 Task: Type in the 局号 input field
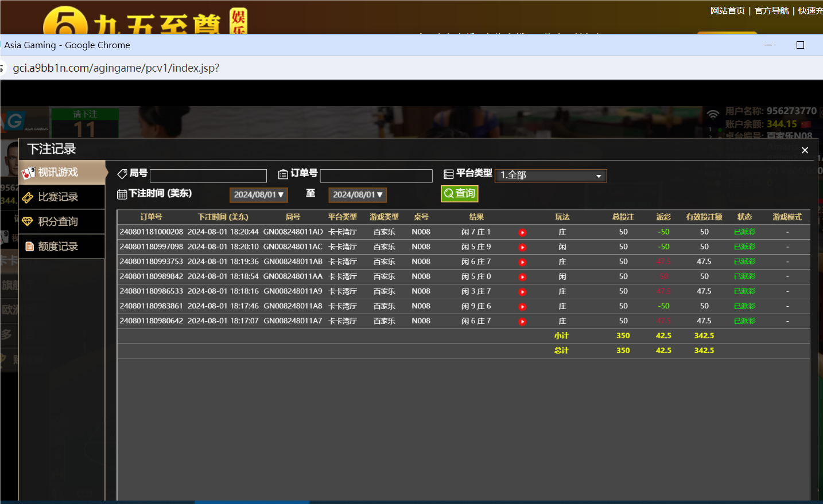coord(208,175)
